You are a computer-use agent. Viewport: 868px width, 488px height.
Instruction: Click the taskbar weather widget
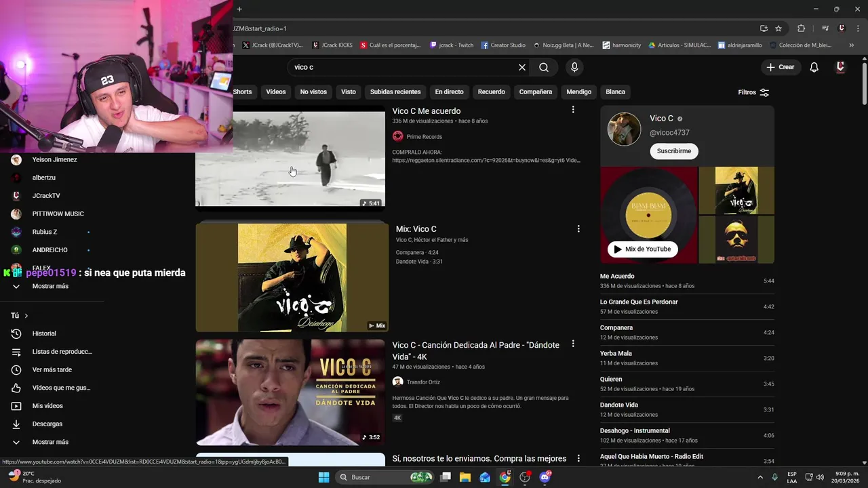click(34, 477)
